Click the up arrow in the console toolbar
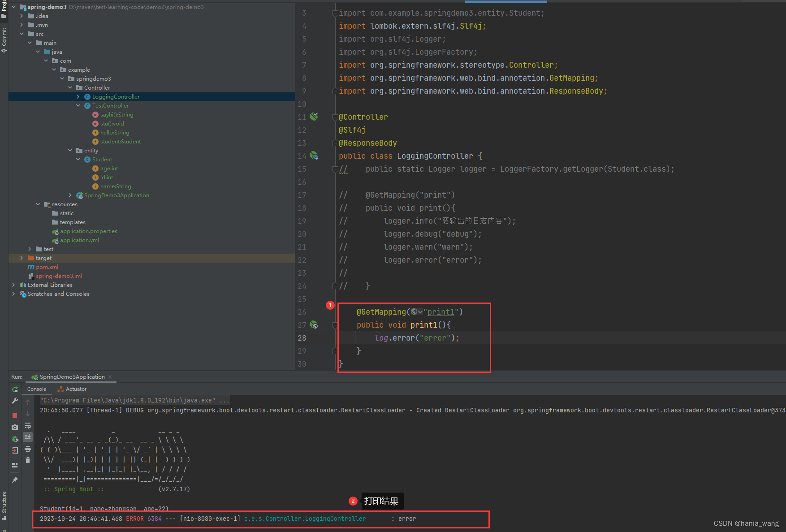786x532 pixels. pos(28,402)
